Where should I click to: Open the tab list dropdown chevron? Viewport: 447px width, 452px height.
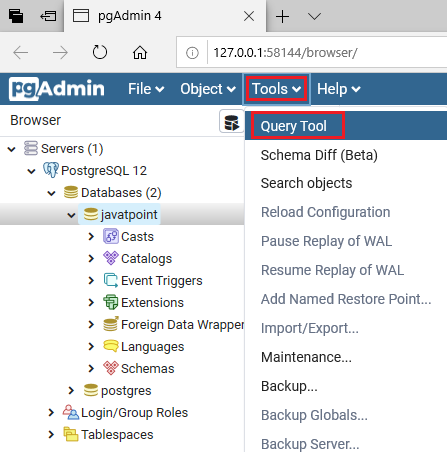(x=314, y=16)
